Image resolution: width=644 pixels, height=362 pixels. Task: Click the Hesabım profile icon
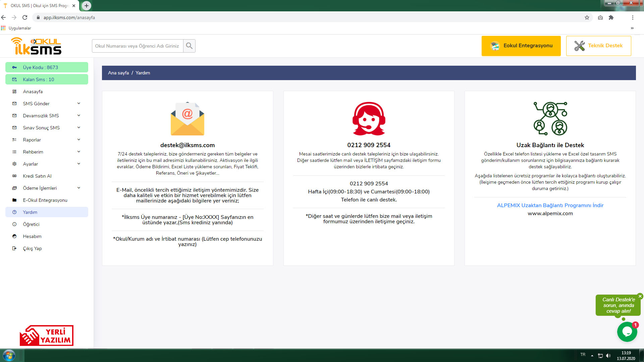click(14, 236)
